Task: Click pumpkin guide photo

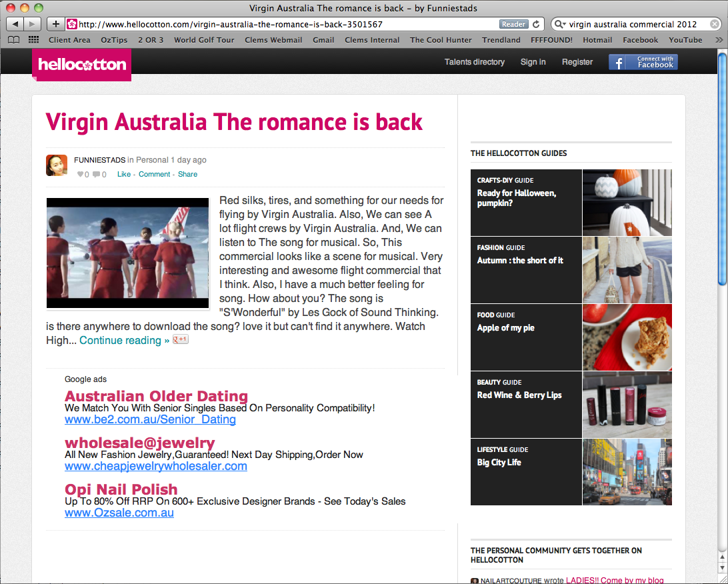Action: click(x=627, y=203)
